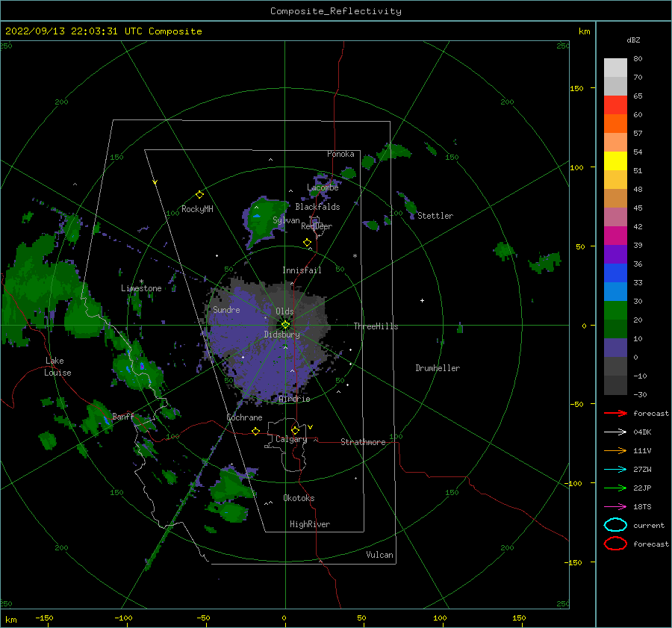Click the 18TS legend label
Screen dimensions: 672x628
pyautogui.click(x=642, y=507)
